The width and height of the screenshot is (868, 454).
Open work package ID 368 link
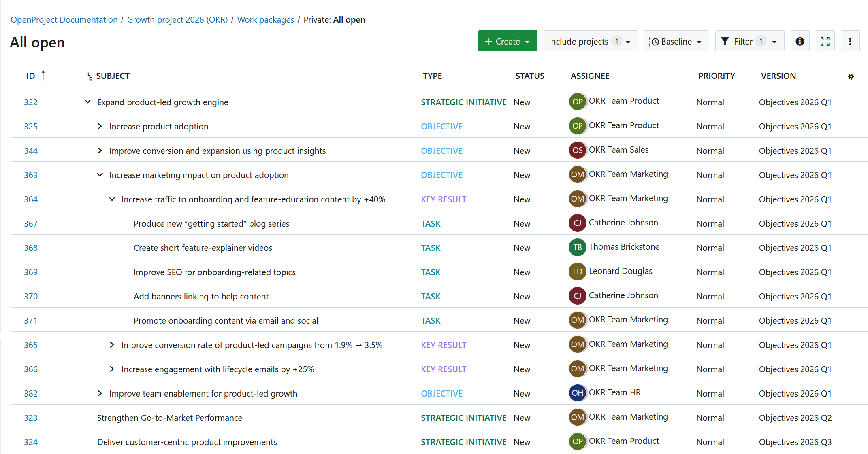31,248
